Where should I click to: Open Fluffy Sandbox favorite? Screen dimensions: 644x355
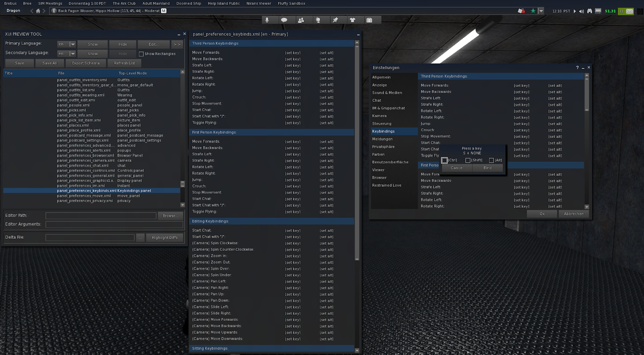tap(291, 3)
